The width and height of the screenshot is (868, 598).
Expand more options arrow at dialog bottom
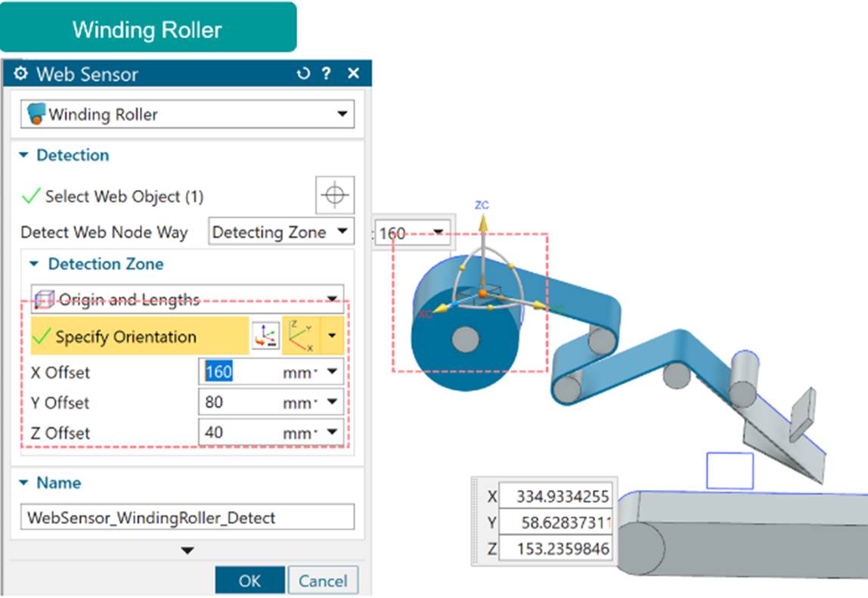click(x=188, y=550)
